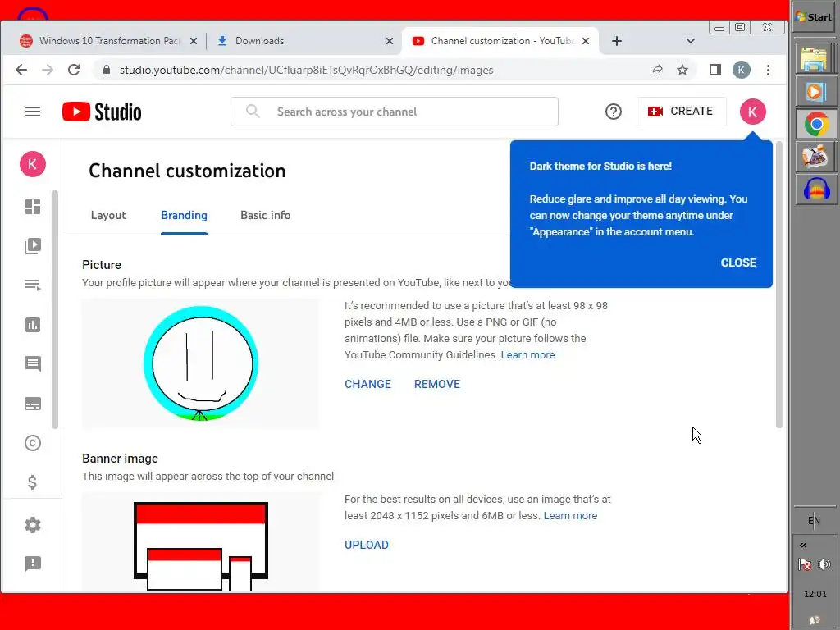Show hidden tray icons chevron
The height and width of the screenshot is (630, 840).
803,545
